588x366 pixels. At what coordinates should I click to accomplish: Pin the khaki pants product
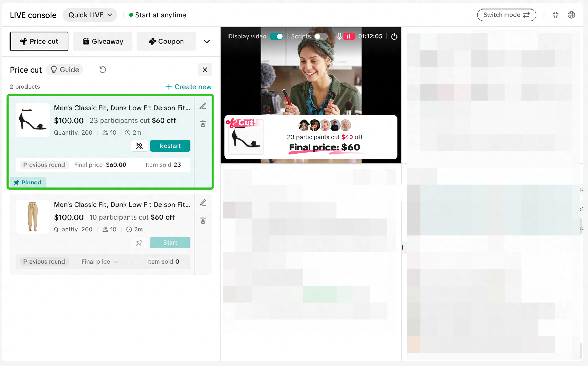(x=139, y=243)
